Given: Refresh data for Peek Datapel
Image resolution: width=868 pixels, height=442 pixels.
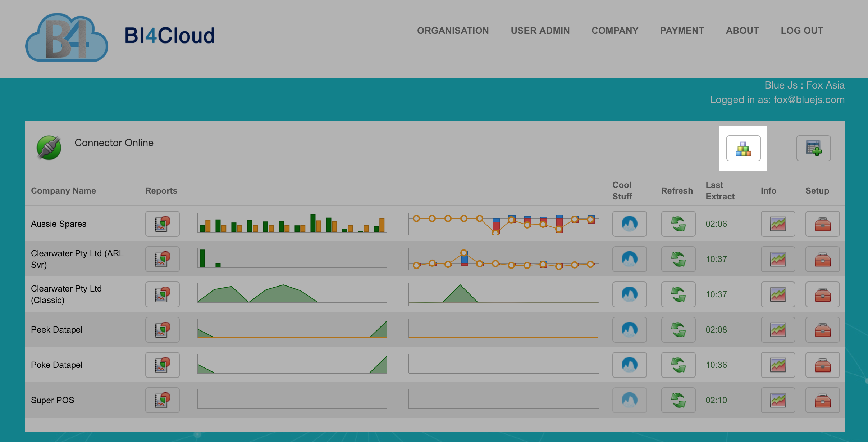Looking at the screenshot, I should 678,330.
